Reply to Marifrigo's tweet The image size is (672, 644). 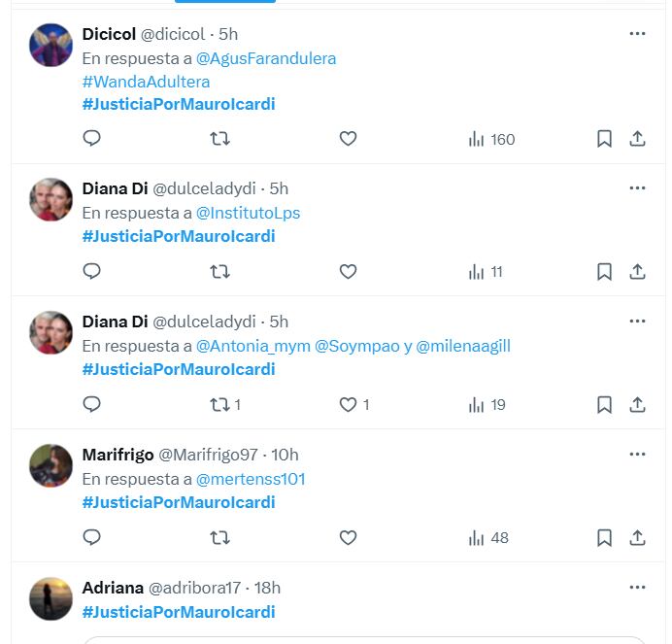tap(92, 537)
